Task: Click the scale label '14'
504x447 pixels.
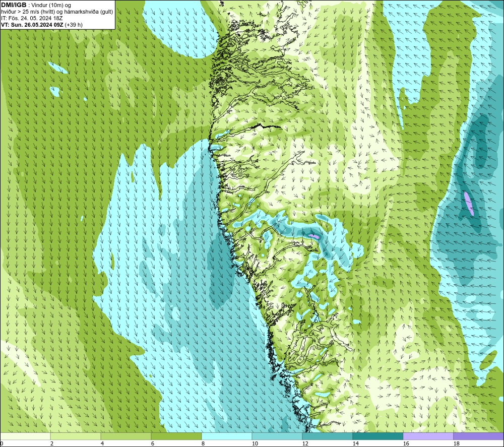Action: coord(355,444)
